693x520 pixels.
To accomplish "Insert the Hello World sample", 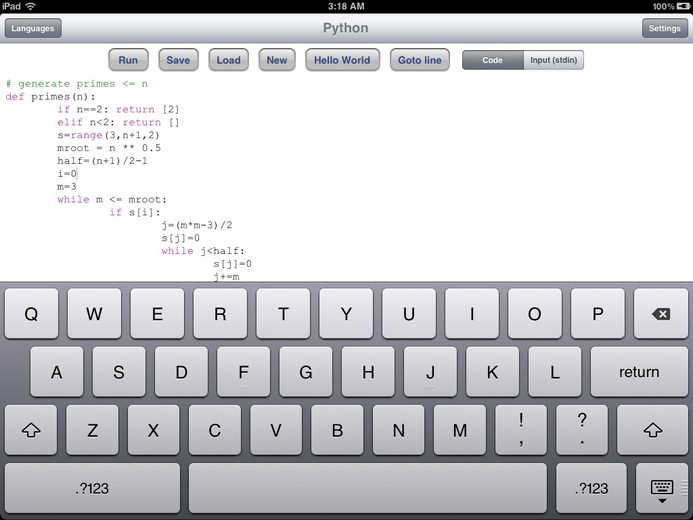I will pos(342,60).
